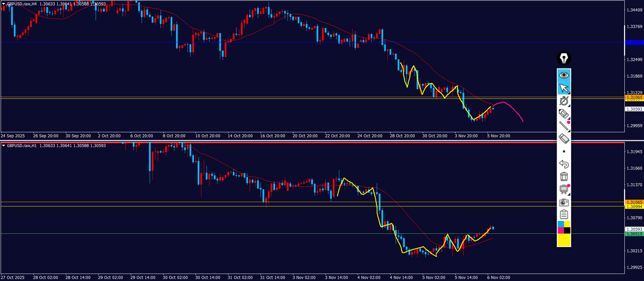
Task: Click the 1.30515 green price level label
Action: [634, 234]
